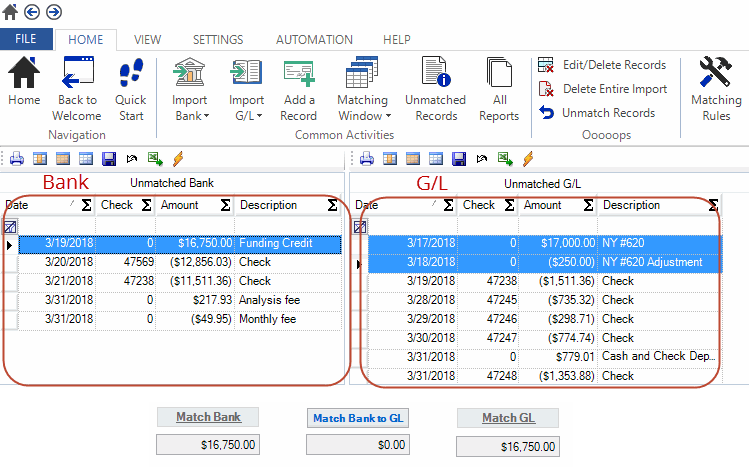Open the sum menu on the G/L Amount column

coord(588,205)
